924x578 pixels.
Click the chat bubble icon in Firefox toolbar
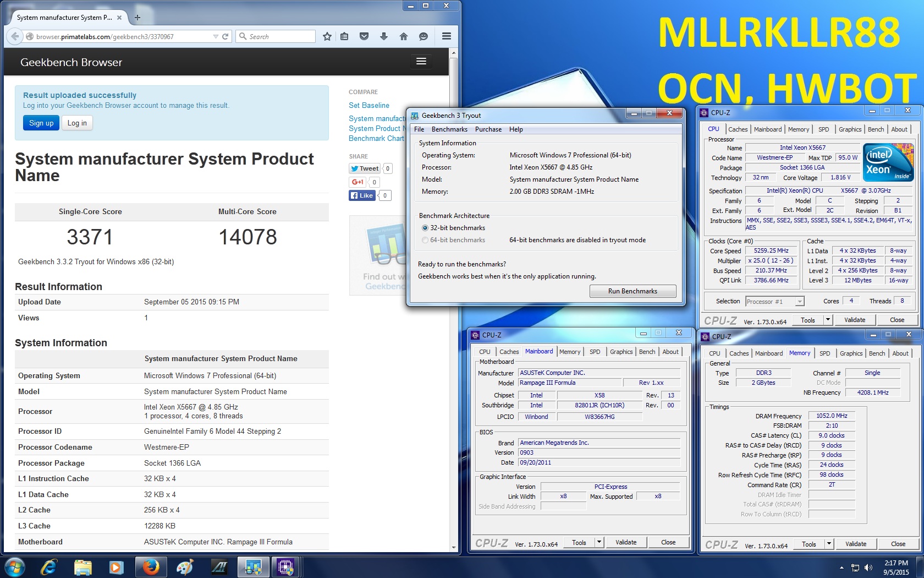[424, 36]
